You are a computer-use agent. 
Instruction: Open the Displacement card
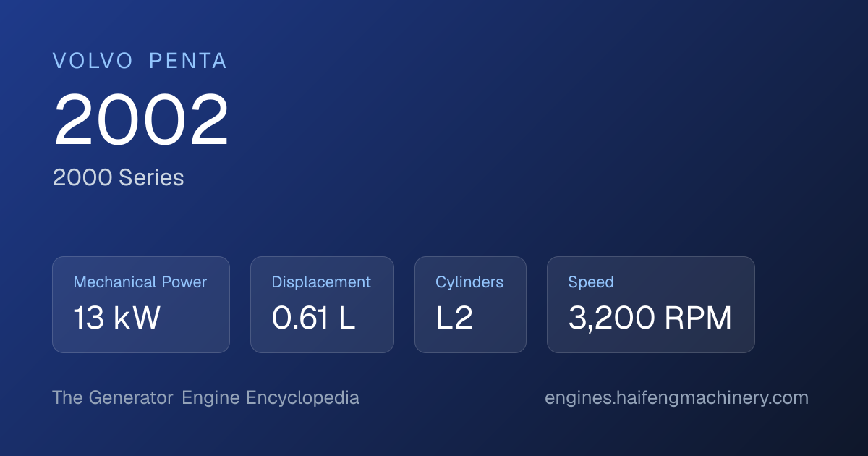point(322,305)
